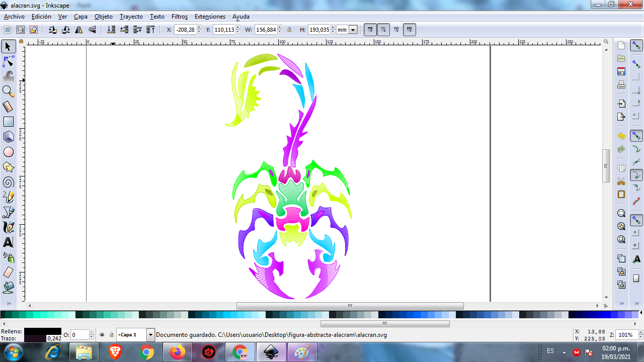The image size is (644, 362).
Task: Select the Tweak tool
Action: [x=8, y=76]
